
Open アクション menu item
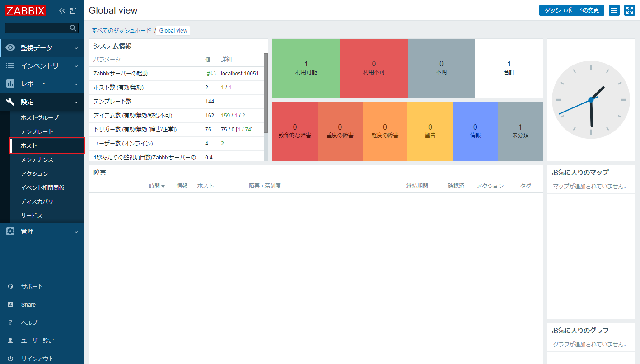point(47,173)
